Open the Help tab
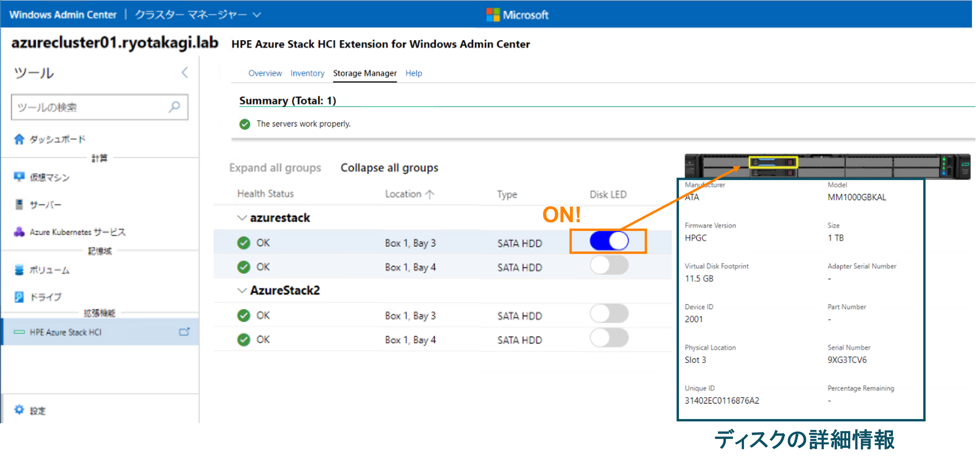980x464 pixels. point(414,73)
